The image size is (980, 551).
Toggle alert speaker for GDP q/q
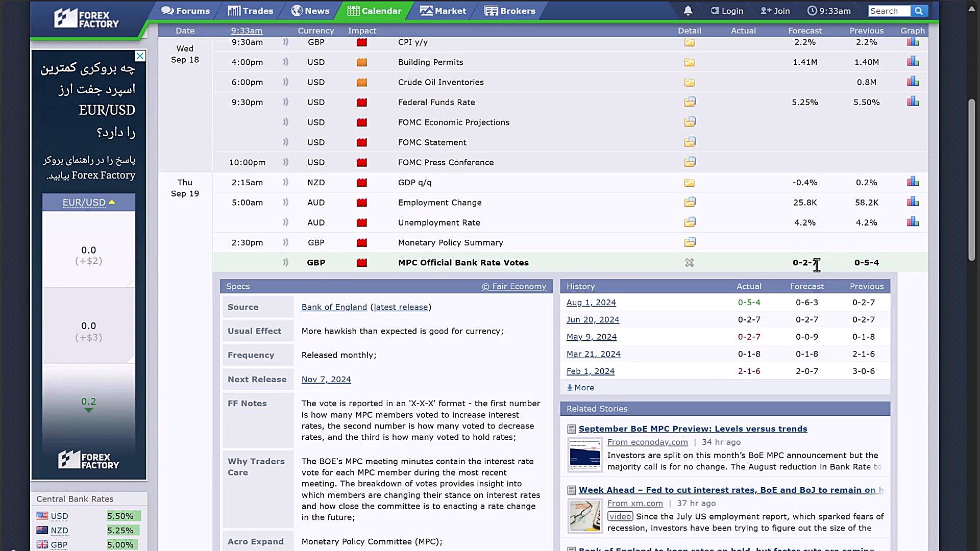[x=286, y=182]
